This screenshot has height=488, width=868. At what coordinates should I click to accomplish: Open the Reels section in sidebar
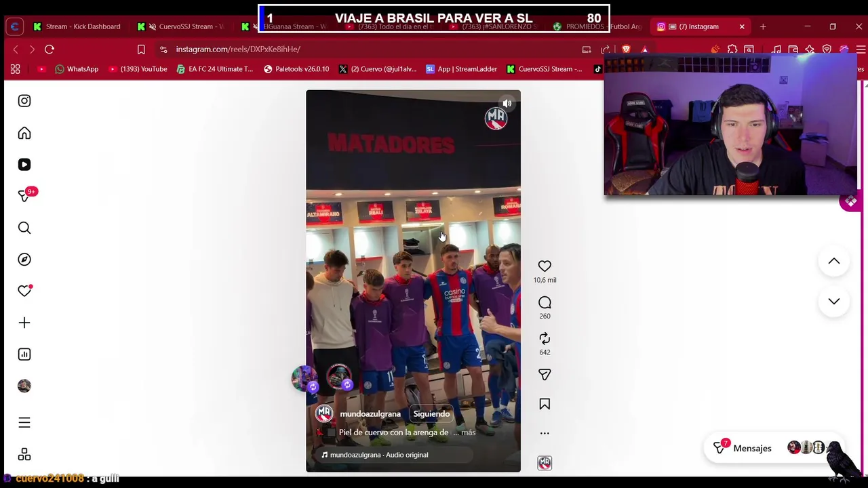point(24,165)
